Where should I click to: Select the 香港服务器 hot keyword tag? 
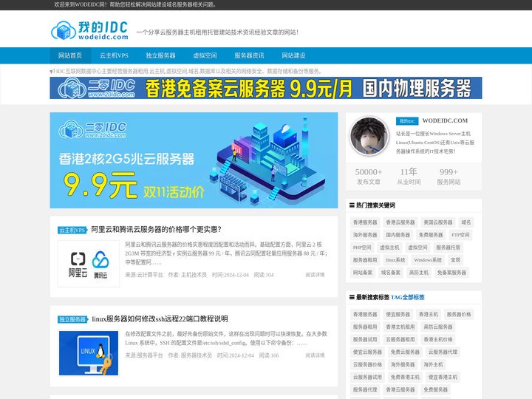(x=365, y=222)
